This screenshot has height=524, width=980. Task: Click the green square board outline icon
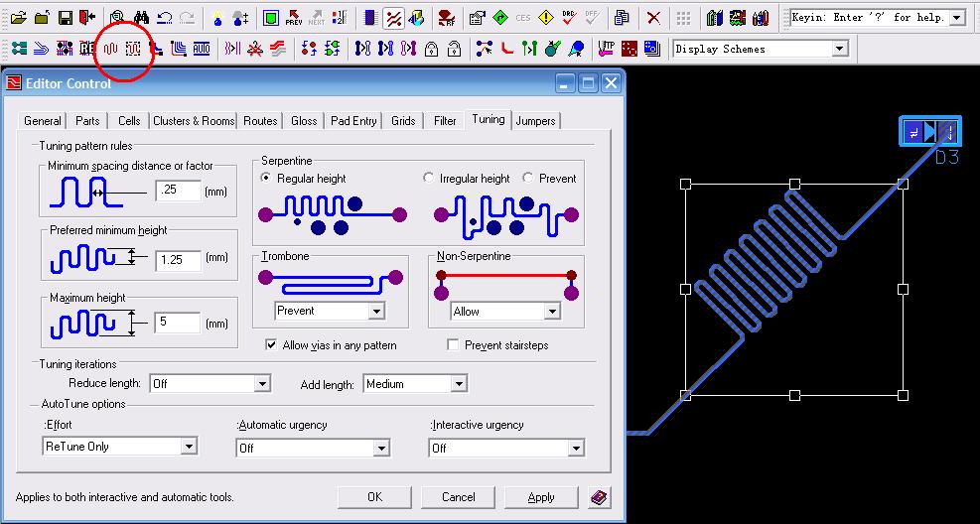pos(271,18)
